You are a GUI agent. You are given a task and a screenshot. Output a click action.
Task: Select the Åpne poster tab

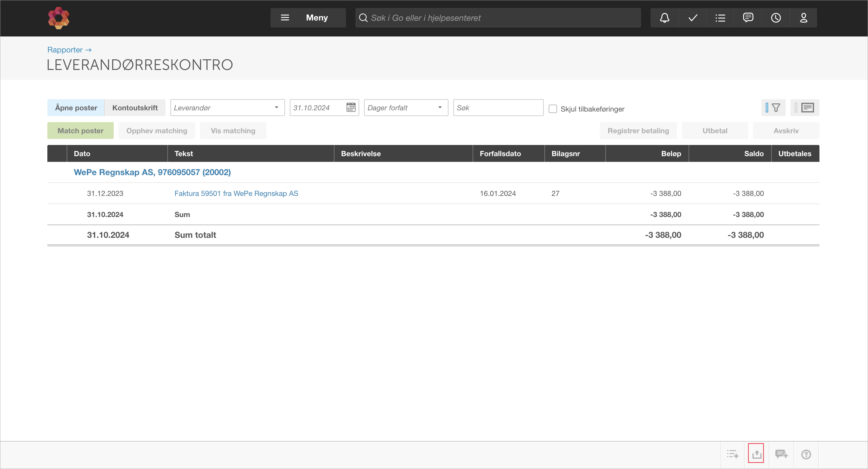tap(76, 108)
